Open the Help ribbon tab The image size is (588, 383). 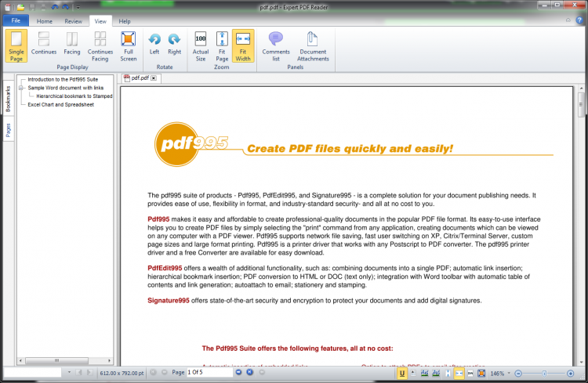pyautogui.click(x=125, y=21)
